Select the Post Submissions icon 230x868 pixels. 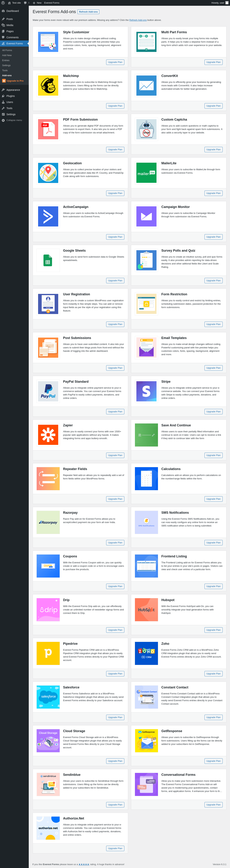48,348
